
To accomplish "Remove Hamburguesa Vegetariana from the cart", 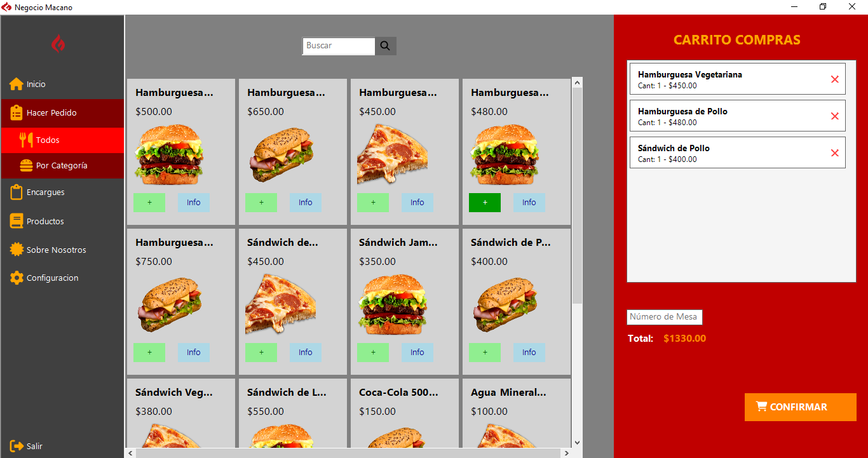I will (x=835, y=79).
